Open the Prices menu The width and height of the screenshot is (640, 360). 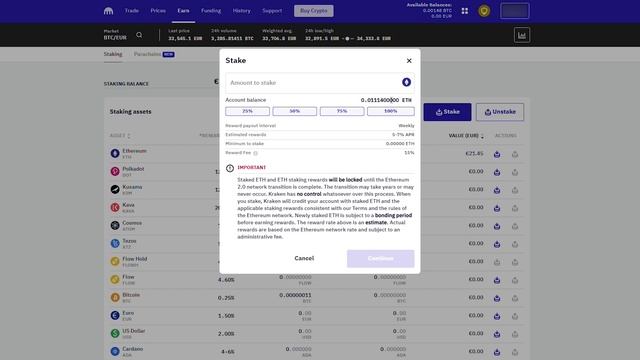[x=158, y=11]
